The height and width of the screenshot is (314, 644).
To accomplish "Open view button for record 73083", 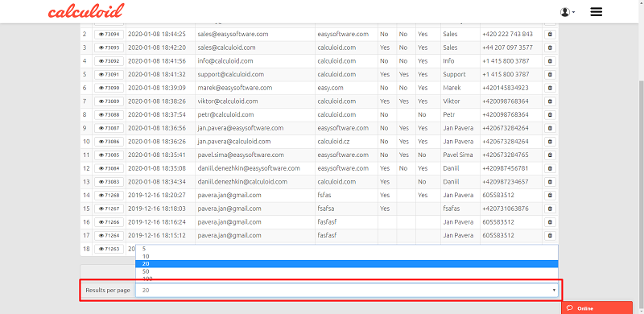I will (x=109, y=182).
